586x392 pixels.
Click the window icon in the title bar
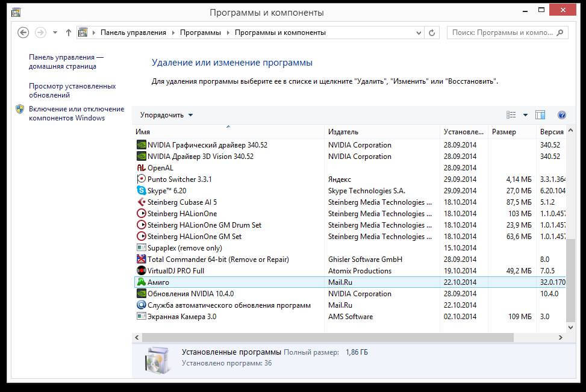[16, 12]
